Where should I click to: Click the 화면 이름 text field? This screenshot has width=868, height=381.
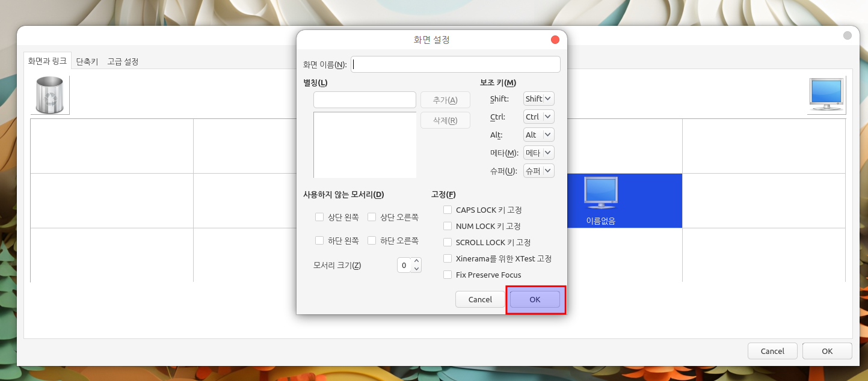point(455,64)
